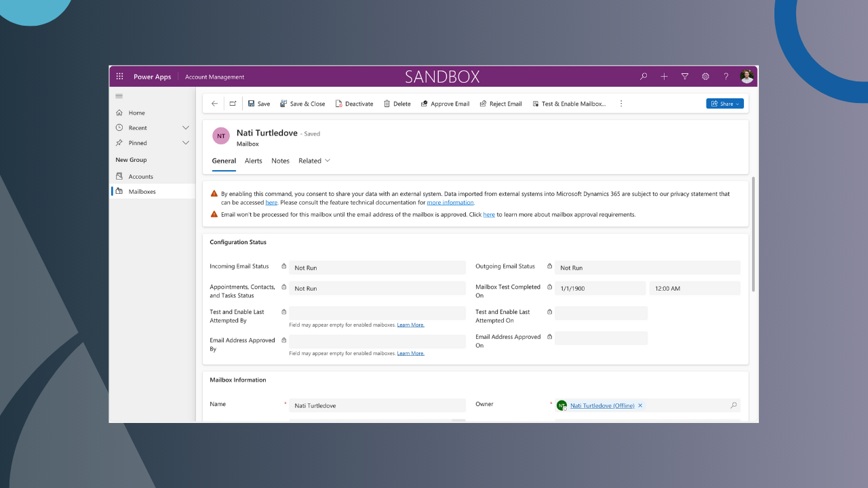Expand the Recent chevron in sidebar
This screenshot has height=488, width=868.
186,127
